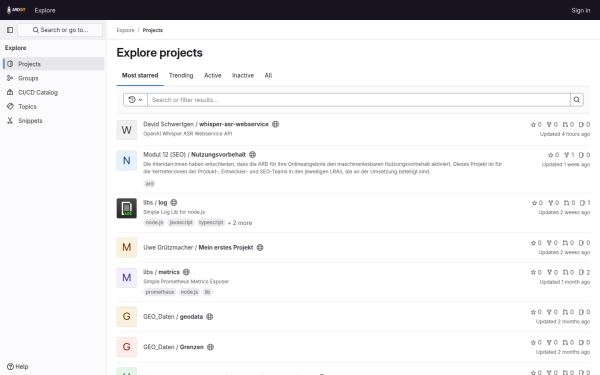
Task: Switch to the All tab
Action: coord(268,75)
